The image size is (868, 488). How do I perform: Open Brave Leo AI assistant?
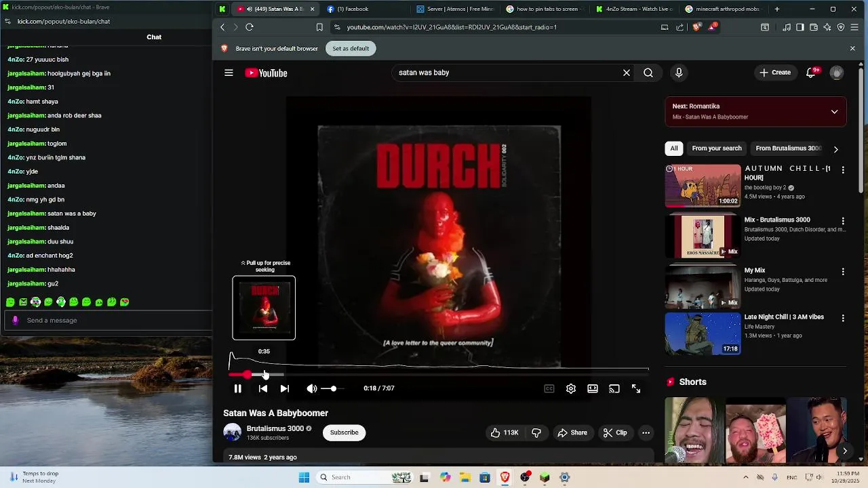[827, 27]
